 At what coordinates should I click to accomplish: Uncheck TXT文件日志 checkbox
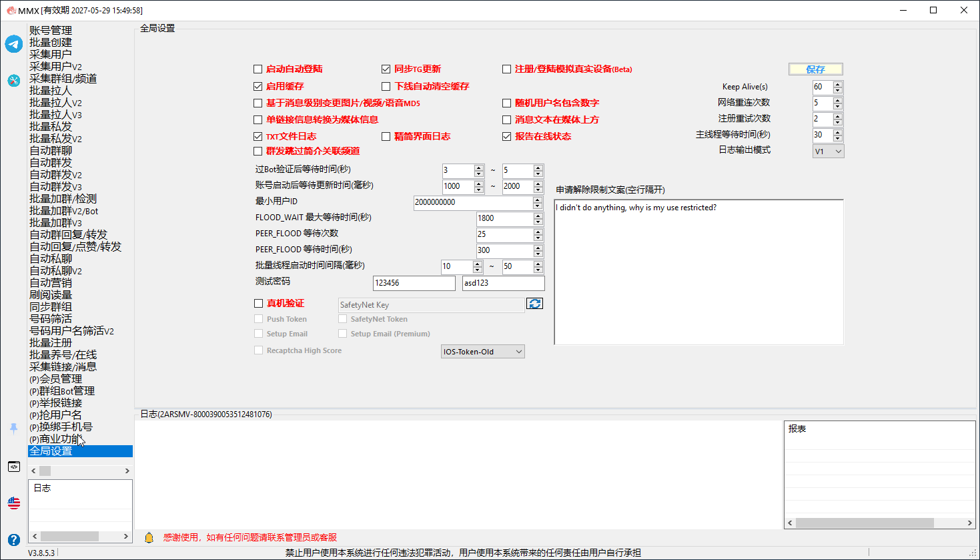(x=258, y=137)
